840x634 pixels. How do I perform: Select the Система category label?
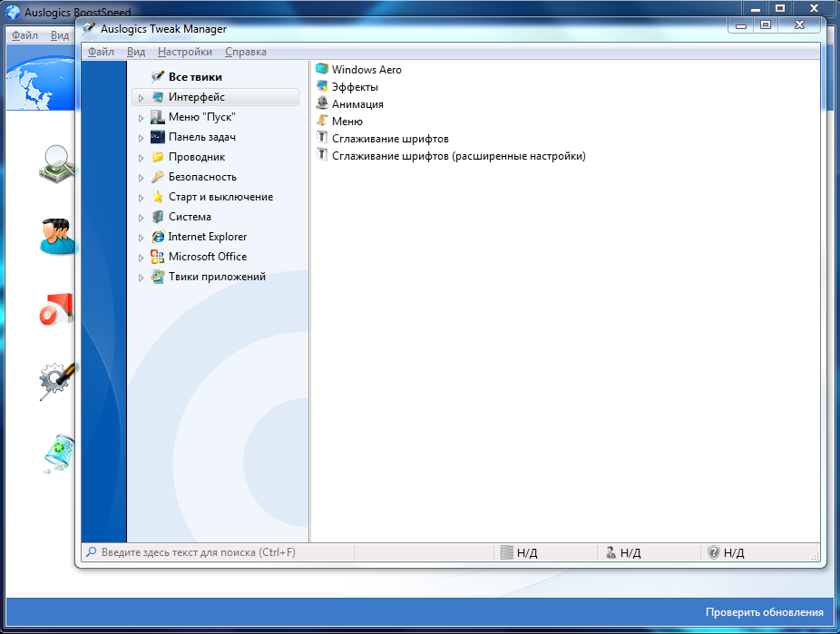pos(190,217)
